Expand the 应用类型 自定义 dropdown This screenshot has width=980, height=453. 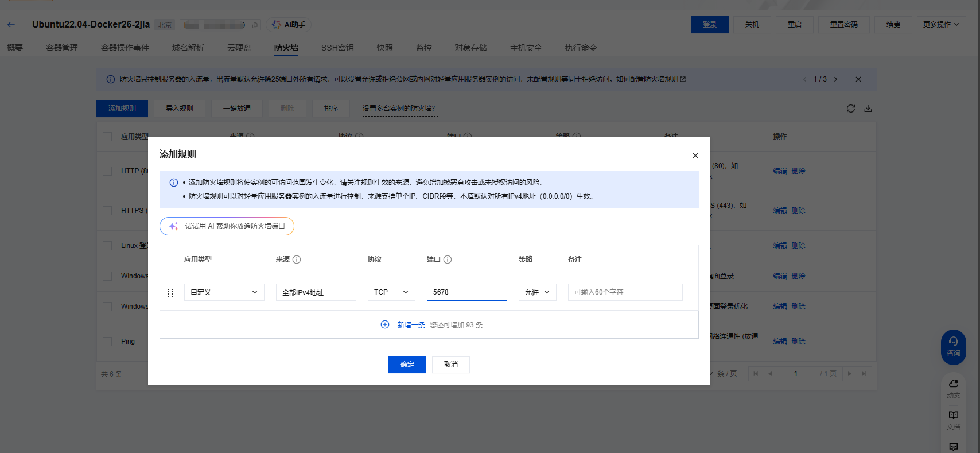pyautogui.click(x=224, y=292)
